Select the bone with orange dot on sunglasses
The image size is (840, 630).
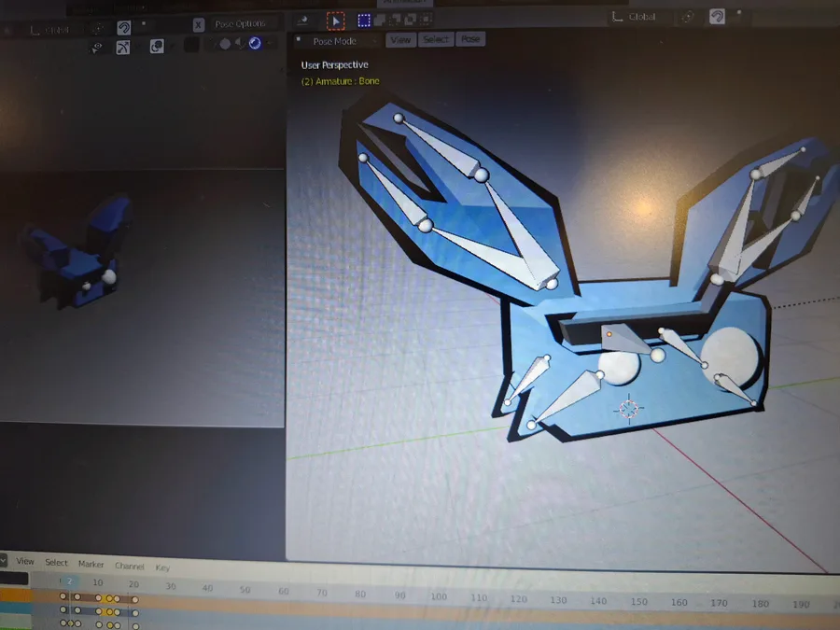pos(624,339)
